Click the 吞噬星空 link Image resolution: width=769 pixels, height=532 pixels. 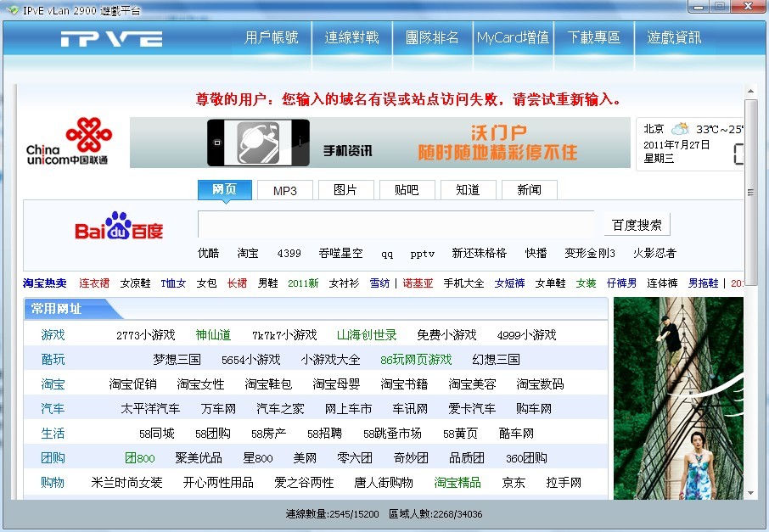coord(341,253)
